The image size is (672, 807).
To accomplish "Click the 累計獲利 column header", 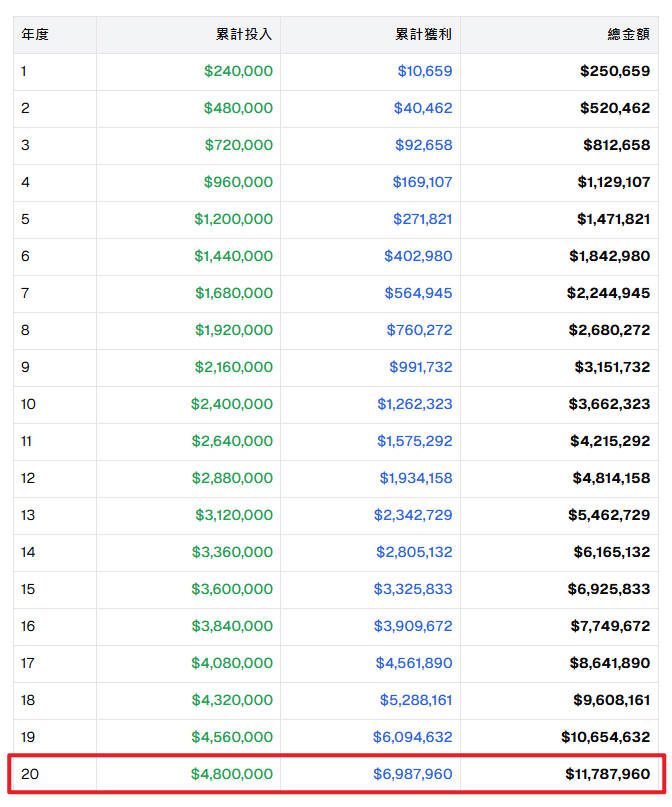I will click(x=424, y=34).
